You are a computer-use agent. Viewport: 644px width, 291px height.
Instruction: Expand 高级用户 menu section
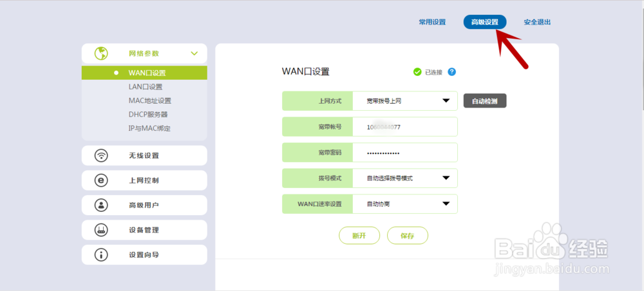click(144, 205)
